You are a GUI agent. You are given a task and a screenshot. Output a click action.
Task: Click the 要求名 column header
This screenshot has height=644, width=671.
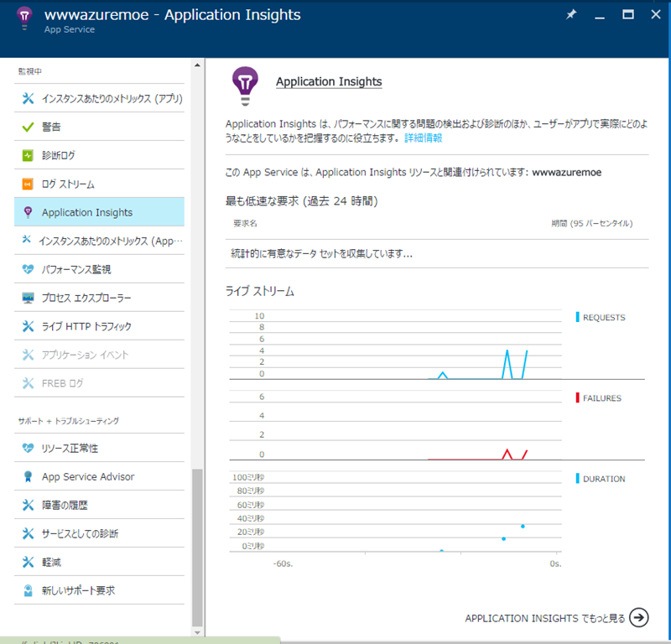pyautogui.click(x=245, y=223)
